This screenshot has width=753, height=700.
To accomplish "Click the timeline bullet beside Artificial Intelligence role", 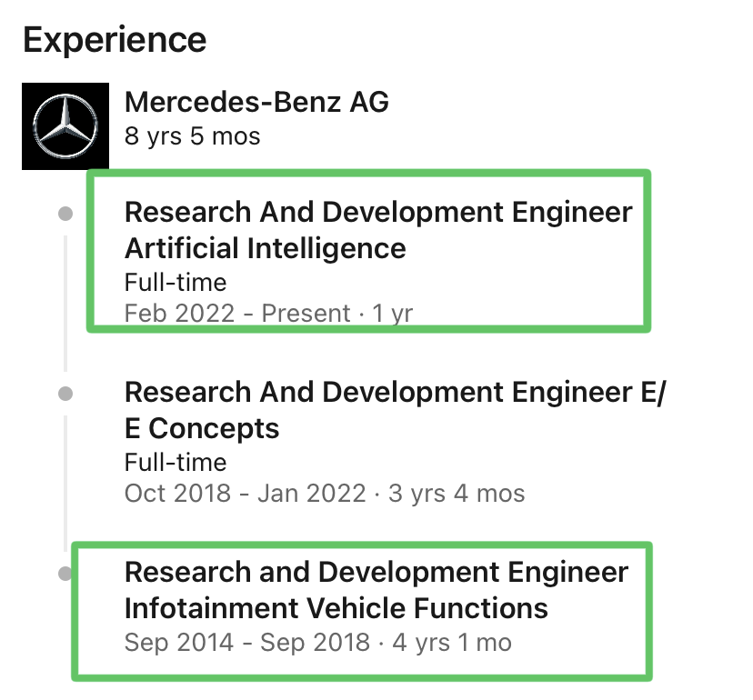I will point(65,214).
